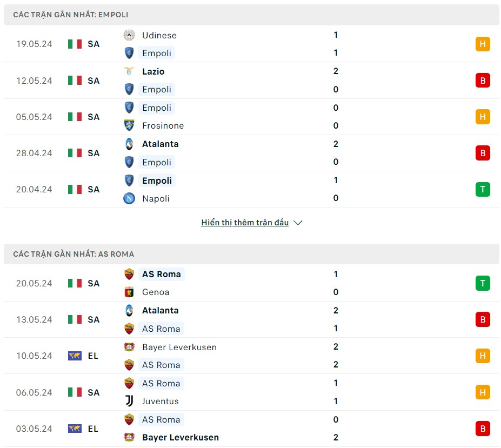Click the green T badge for Empoli vs Napoli
501x448 pixels.
[482, 189]
